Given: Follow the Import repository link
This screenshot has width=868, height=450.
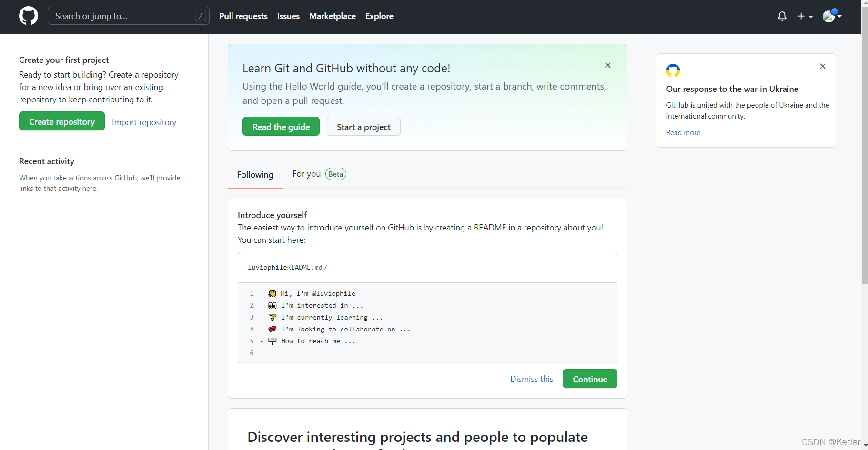Looking at the screenshot, I should (144, 122).
